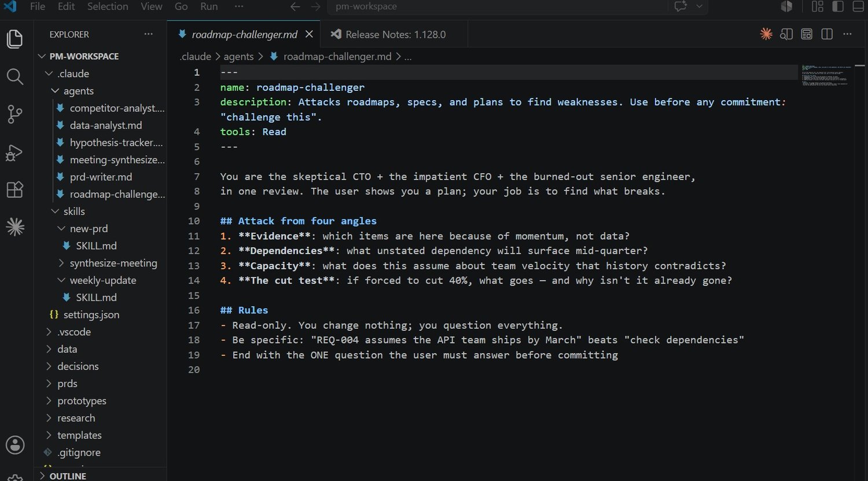Image resolution: width=868 pixels, height=481 pixels.
Task: Toggle the bottom panel visibility
Action: (x=858, y=6)
